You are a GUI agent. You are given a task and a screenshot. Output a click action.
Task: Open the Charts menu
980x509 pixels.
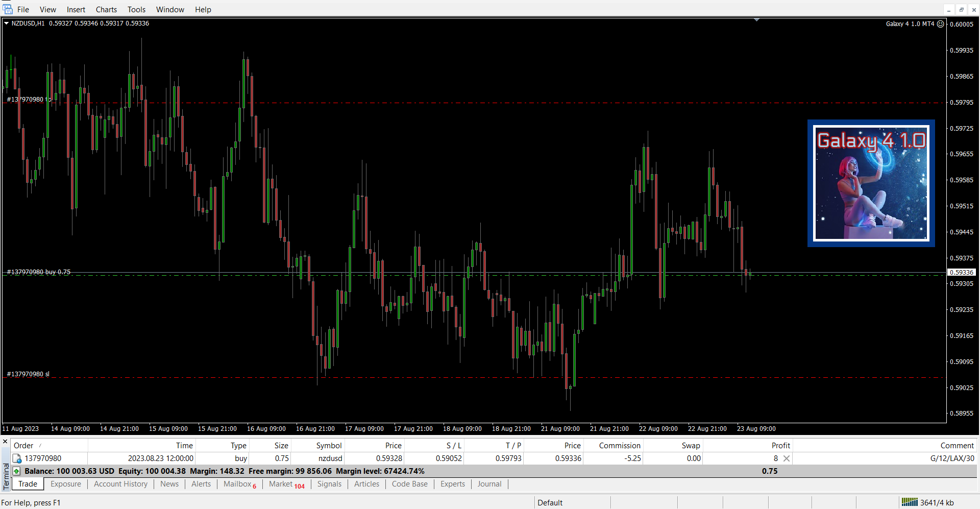(106, 10)
